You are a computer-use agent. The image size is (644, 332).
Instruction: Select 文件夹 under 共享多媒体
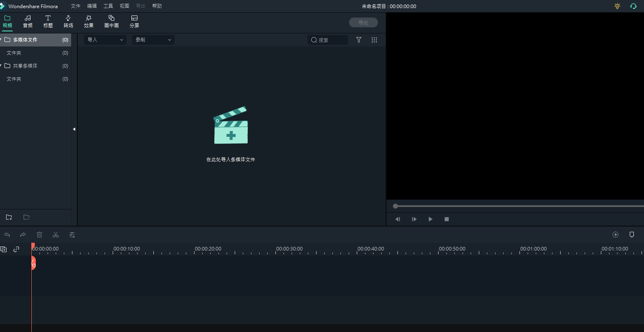[x=35, y=79]
